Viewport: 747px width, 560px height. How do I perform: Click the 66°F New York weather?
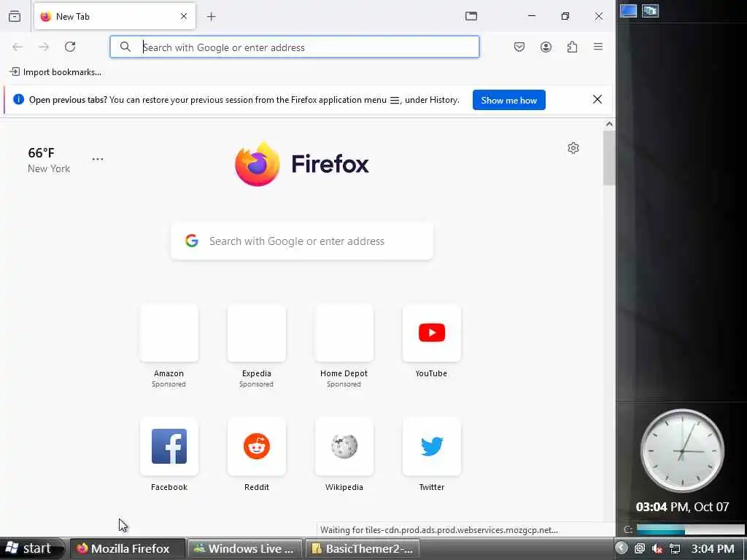49,160
